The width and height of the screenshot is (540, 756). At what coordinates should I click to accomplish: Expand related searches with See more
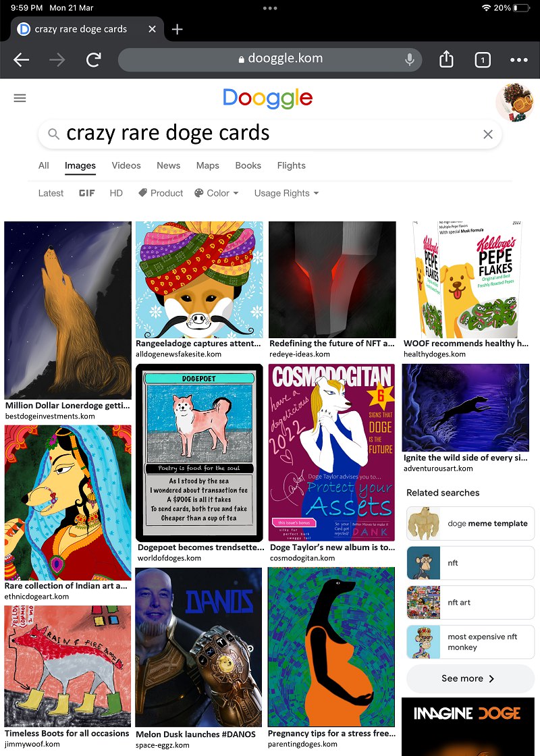(x=470, y=678)
